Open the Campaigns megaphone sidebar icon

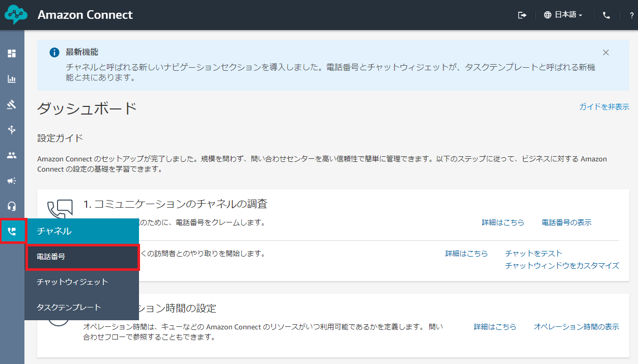(x=12, y=181)
